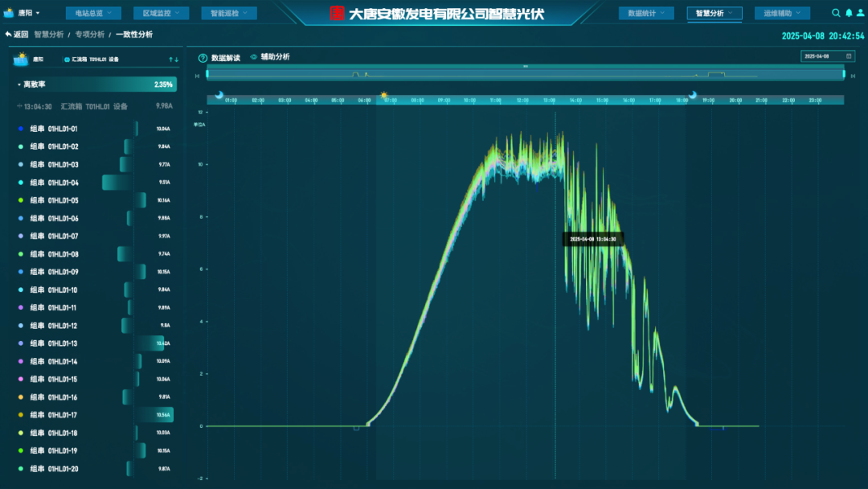This screenshot has height=489, width=868.
Task: Expand the 数据统计 menu
Action: click(646, 13)
